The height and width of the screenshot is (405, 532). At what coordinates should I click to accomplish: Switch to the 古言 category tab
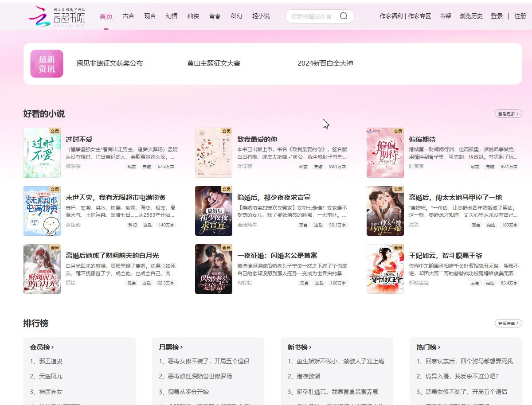point(128,16)
